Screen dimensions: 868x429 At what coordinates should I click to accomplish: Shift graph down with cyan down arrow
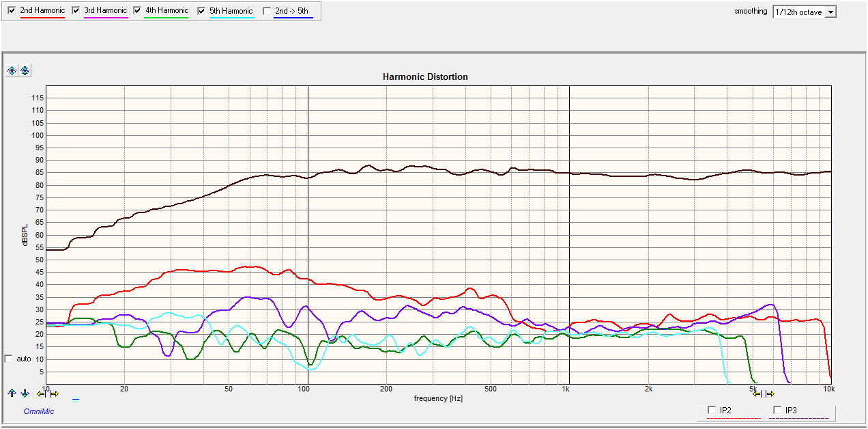(x=25, y=393)
